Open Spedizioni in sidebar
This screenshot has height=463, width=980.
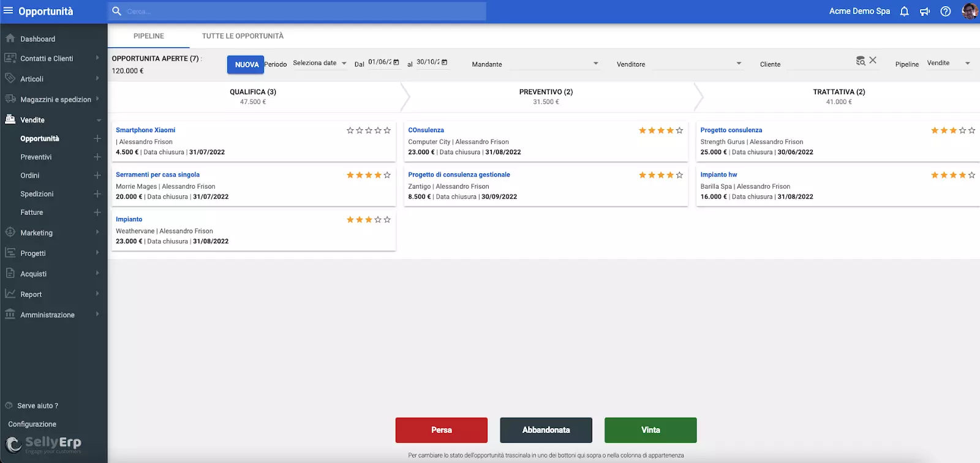(x=37, y=194)
